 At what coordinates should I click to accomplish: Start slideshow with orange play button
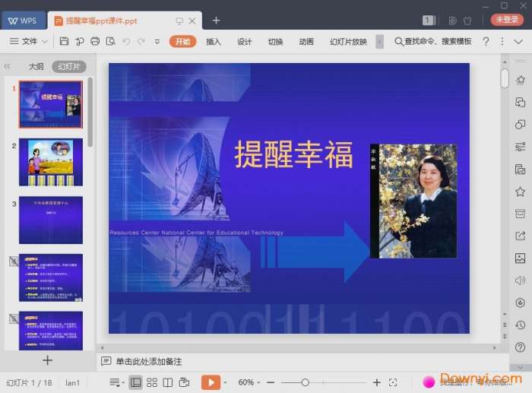pyautogui.click(x=211, y=382)
